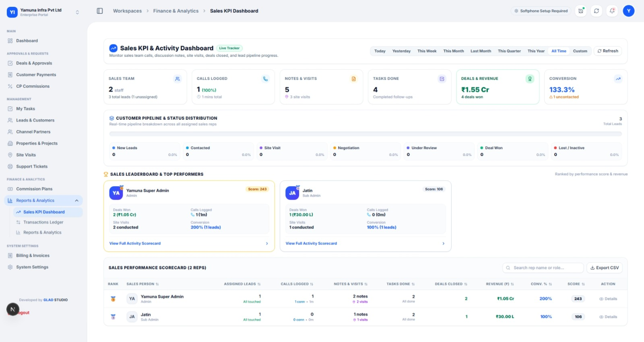The width and height of the screenshot is (644, 342).
Task: Sort by Sales Person column
Action: (x=142, y=284)
